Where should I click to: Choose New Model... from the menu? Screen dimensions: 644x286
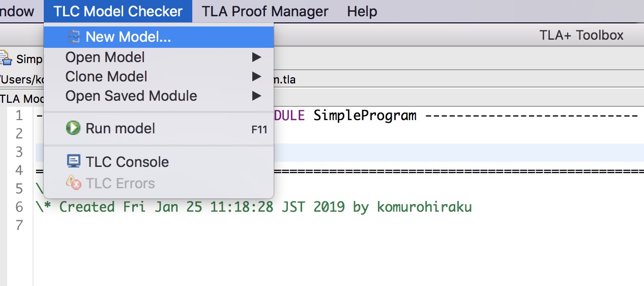pos(159,37)
